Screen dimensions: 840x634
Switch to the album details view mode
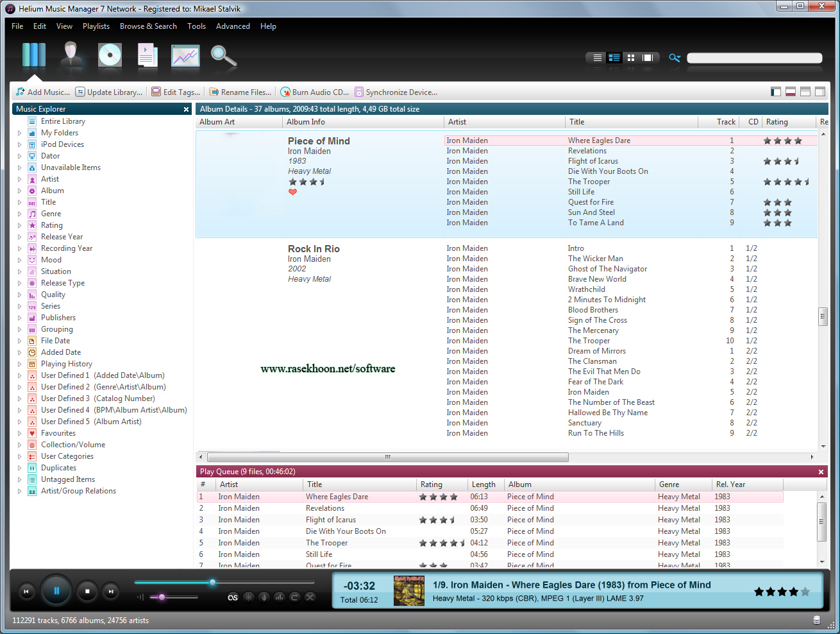614,58
